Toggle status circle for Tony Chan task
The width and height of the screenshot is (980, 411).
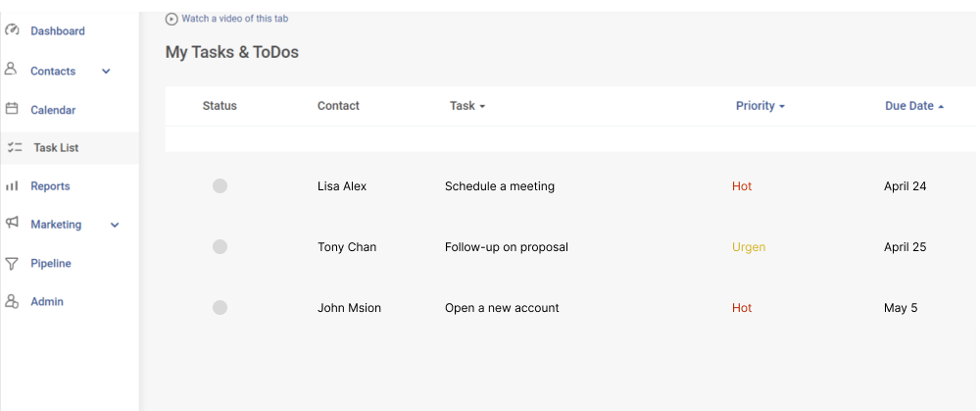(220, 246)
